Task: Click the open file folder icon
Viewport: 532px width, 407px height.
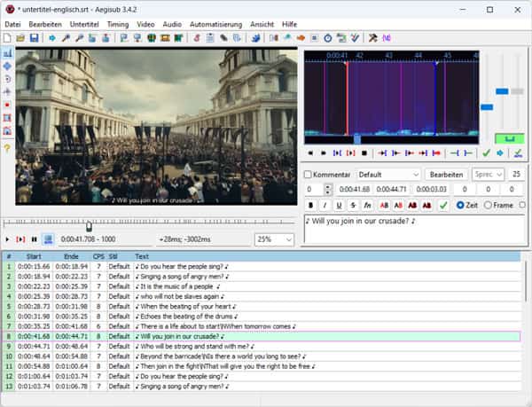Action: (20, 38)
